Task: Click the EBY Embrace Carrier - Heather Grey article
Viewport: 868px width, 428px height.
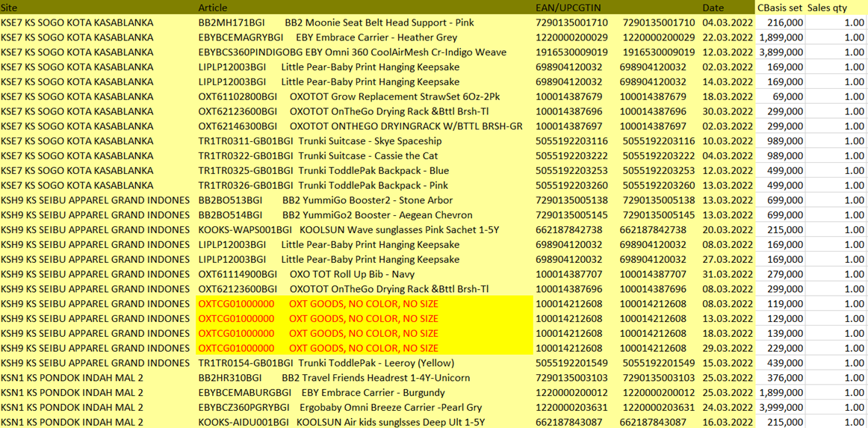Action: pyautogui.click(x=328, y=37)
